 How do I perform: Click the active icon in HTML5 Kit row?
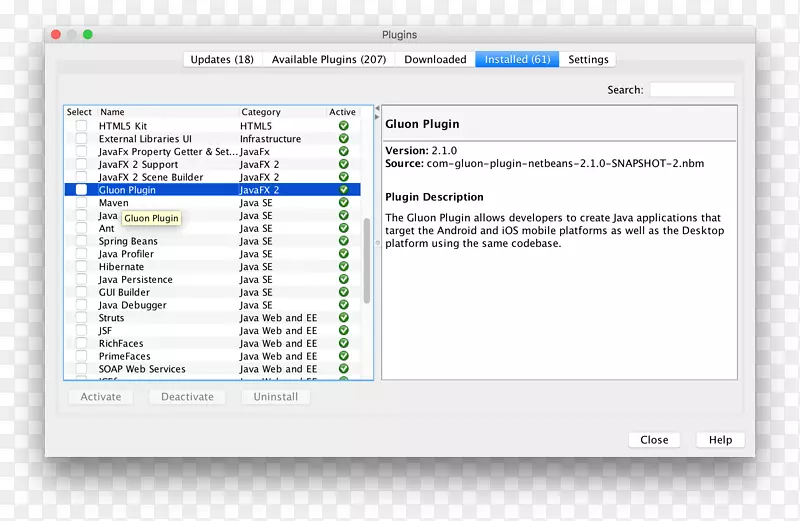pyautogui.click(x=343, y=126)
